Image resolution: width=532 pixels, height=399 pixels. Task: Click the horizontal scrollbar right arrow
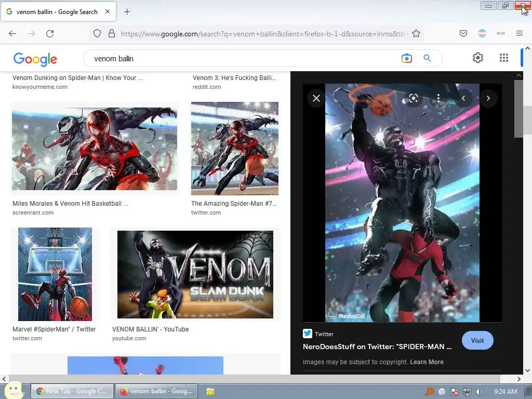point(519,379)
